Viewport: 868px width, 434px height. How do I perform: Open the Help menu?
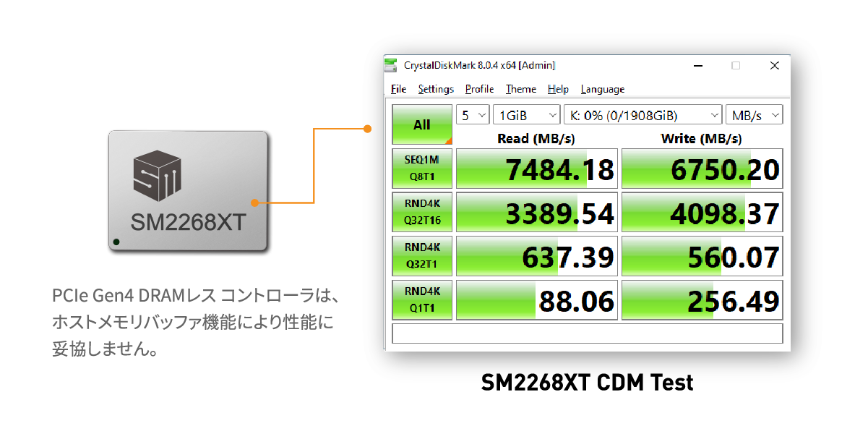(x=558, y=89)
